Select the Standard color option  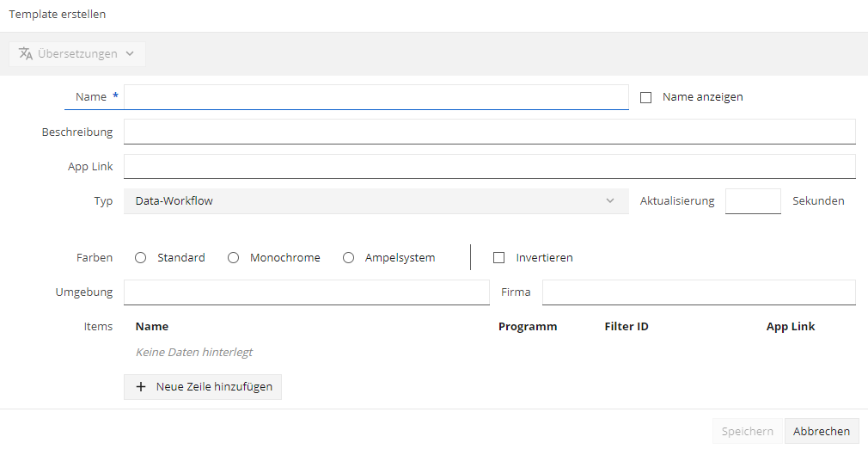click(x=141, y=258)
